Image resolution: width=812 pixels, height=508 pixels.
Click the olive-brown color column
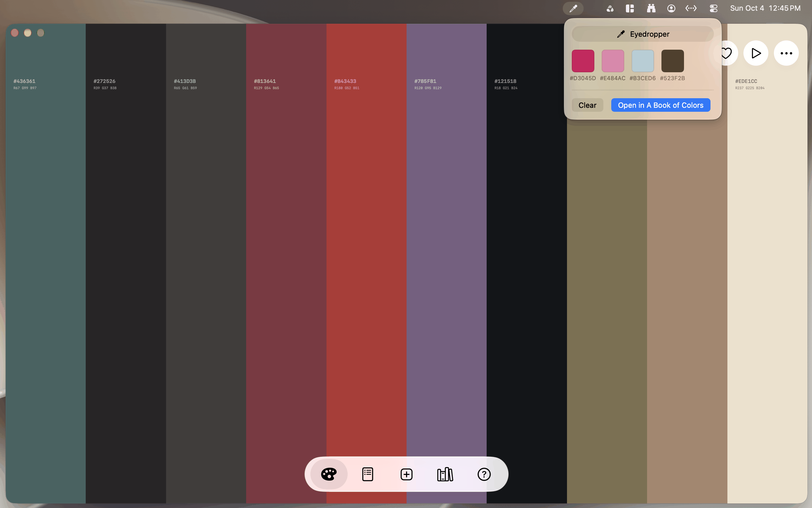coord(607,311)
